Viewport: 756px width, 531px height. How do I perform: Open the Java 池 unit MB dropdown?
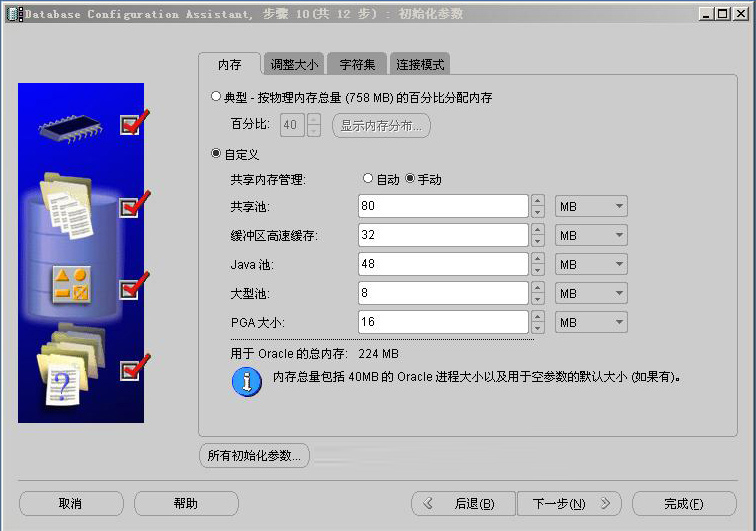tap(591, 265)
